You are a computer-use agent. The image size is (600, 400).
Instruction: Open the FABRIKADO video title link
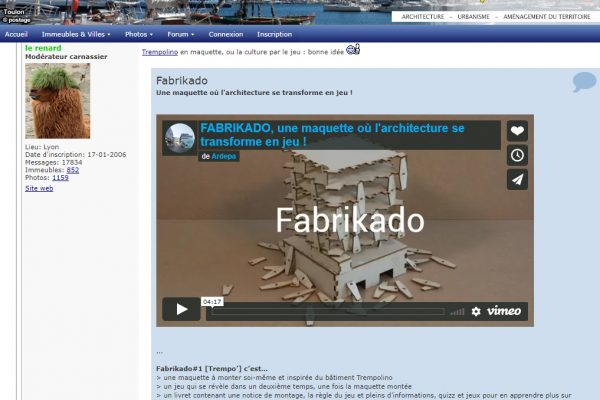[332, 135]
